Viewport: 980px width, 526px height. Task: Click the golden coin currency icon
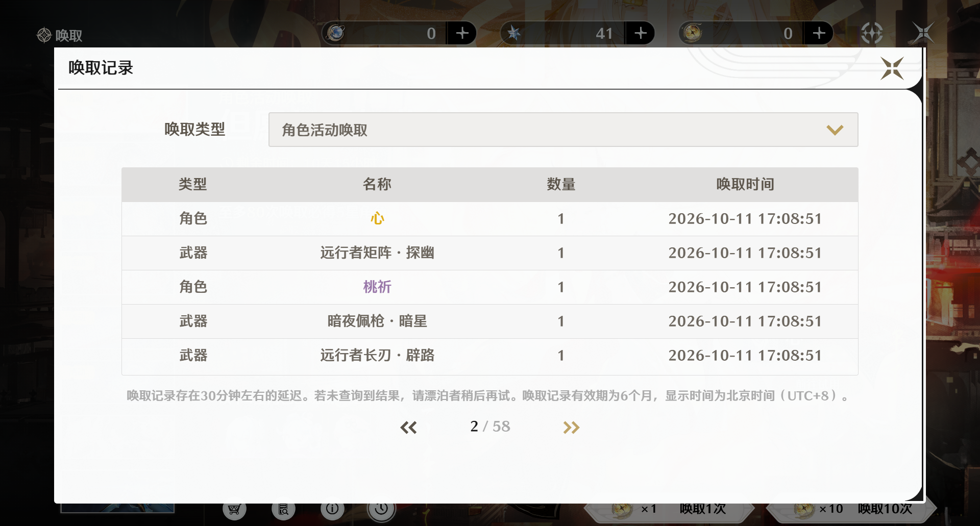point(693,33)
